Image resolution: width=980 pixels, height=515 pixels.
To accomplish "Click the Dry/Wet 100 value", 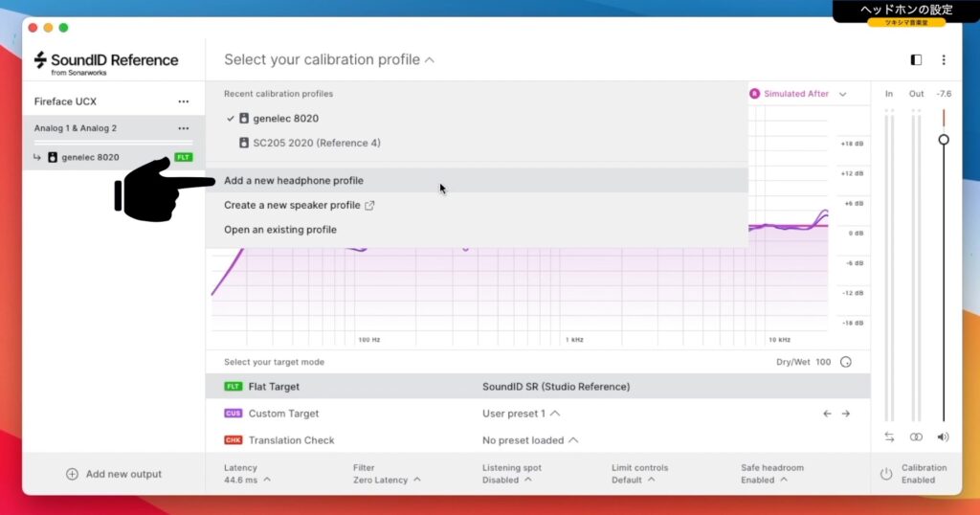I will tap(823, 362).
